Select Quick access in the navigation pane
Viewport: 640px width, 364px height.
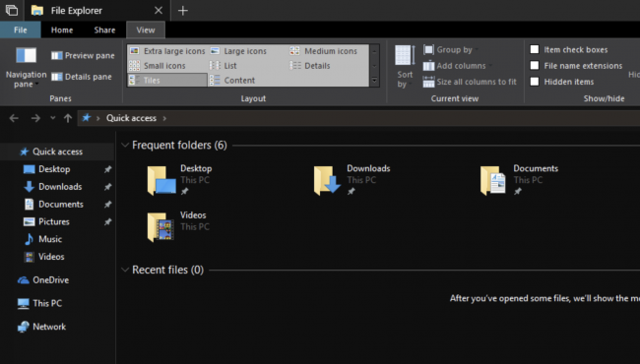point(57,152)
